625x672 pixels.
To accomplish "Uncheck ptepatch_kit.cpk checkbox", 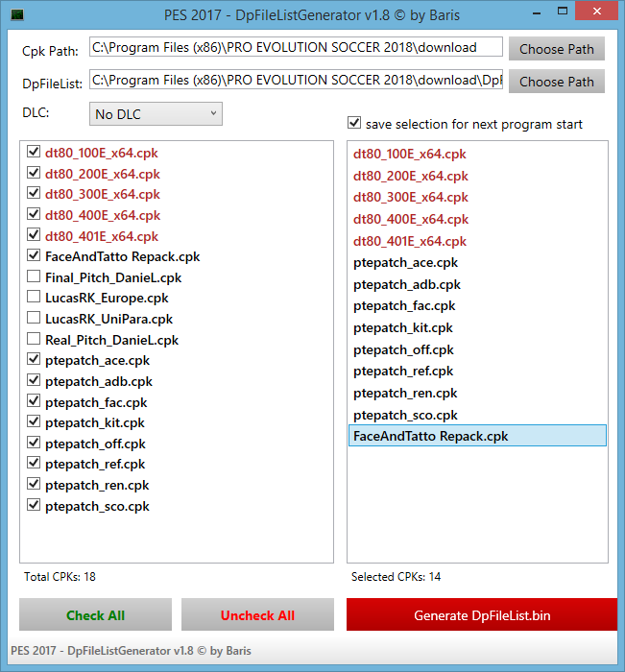I will 34,421.
